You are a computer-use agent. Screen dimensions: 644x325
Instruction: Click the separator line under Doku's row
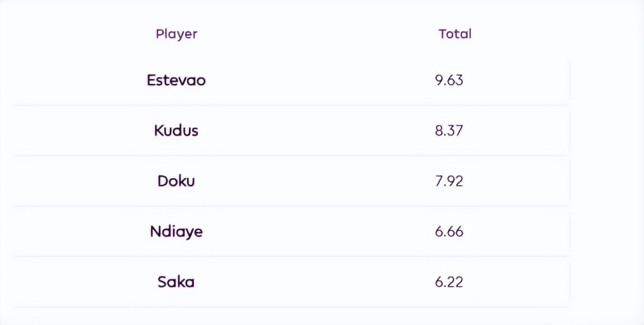292,206
